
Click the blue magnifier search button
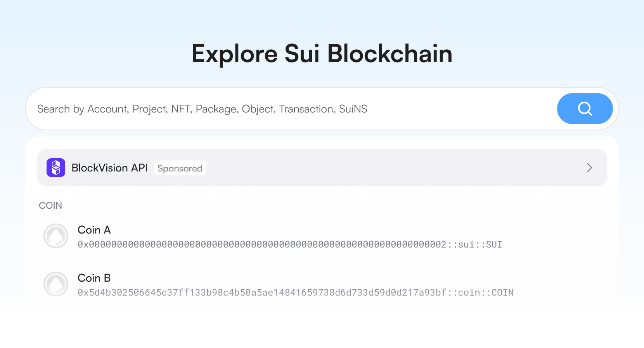(x=585, y=109)
